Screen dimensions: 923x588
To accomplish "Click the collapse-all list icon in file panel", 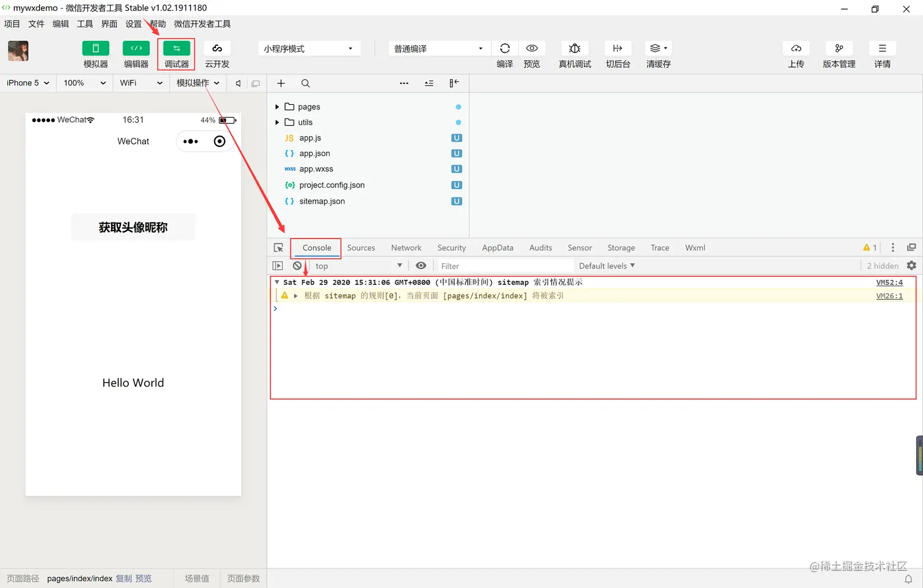I will (x=429, y=84).
